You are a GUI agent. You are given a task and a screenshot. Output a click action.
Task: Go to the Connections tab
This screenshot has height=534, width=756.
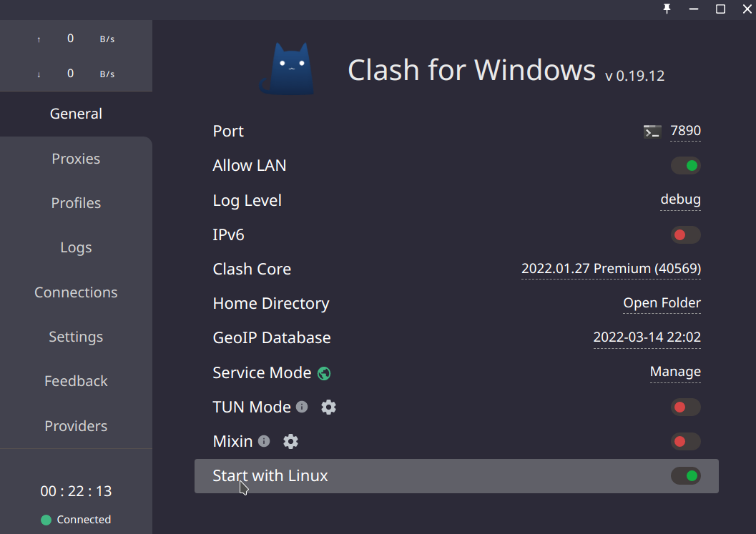tap(77, 292)
